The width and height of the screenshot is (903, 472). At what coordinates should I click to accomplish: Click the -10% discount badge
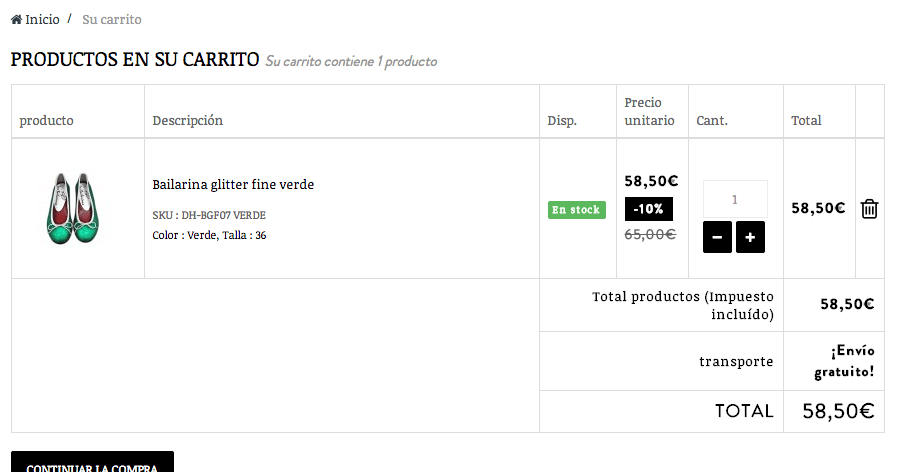[648, 209]
